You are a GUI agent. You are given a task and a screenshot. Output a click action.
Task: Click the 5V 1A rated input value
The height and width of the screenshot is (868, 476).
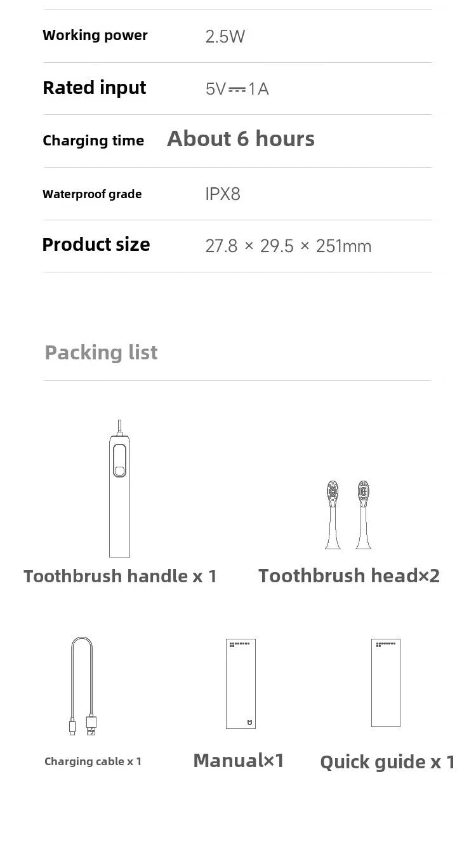[237, 89]
